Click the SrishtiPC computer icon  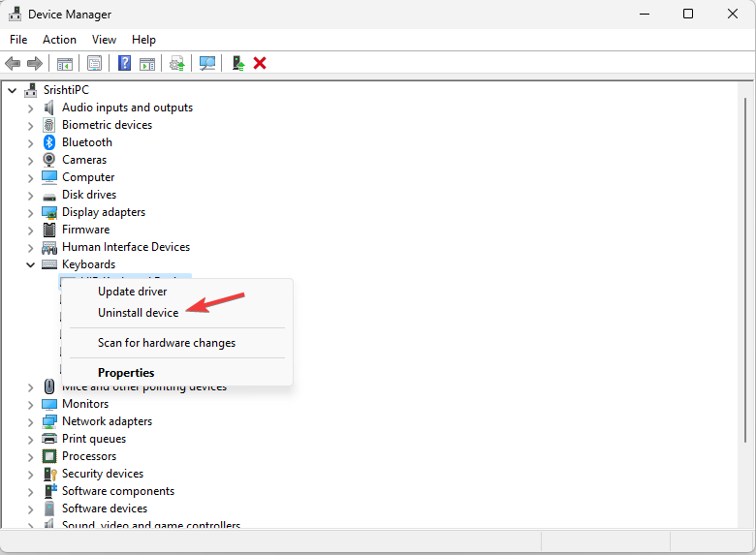point(31,90)
